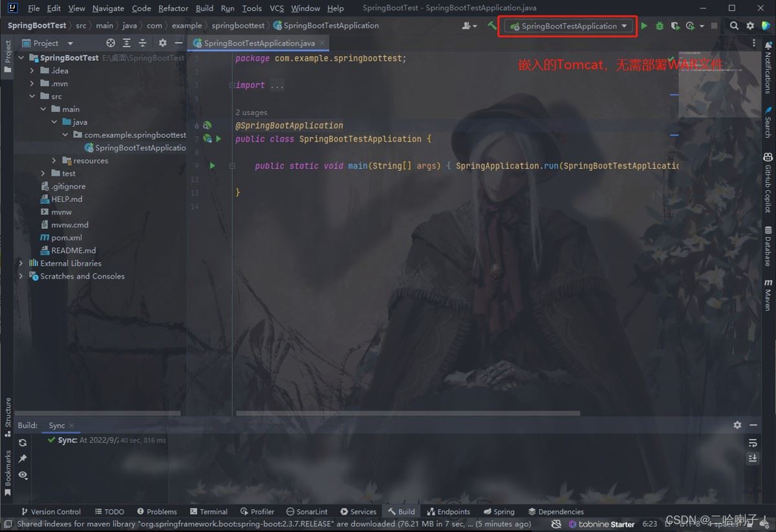Hide the Build tool window
776x532 pixels.
click(x=753, y=425)
